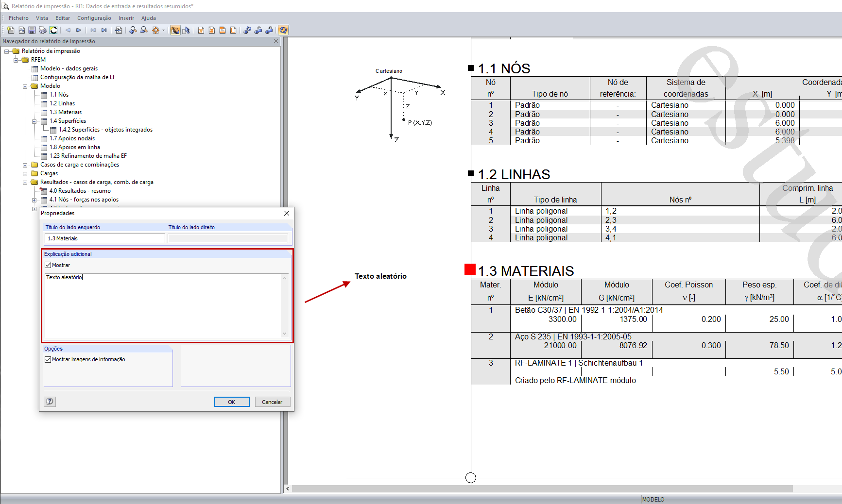Click the Título do lado esquerdo field
The image size is (842, 504).
coord(105,238)
